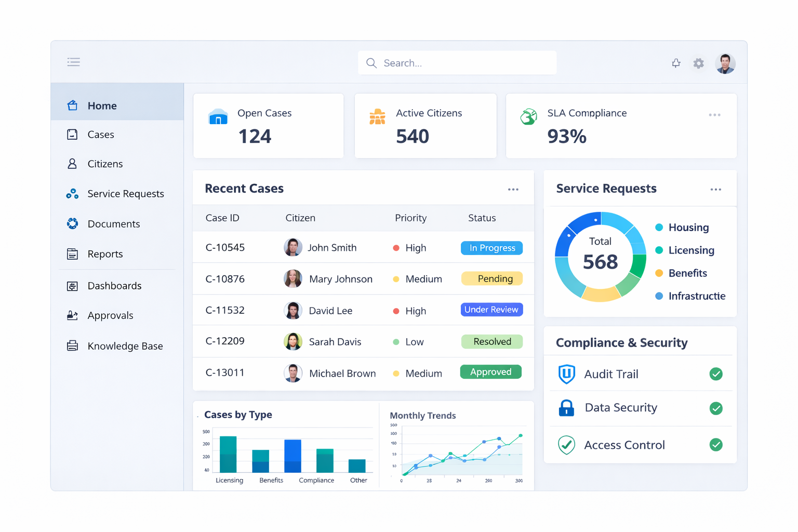This screenshot has width=798, height=532.
Task: Open the Documents icon in the sidebar
Action: (x=73, y=223)
